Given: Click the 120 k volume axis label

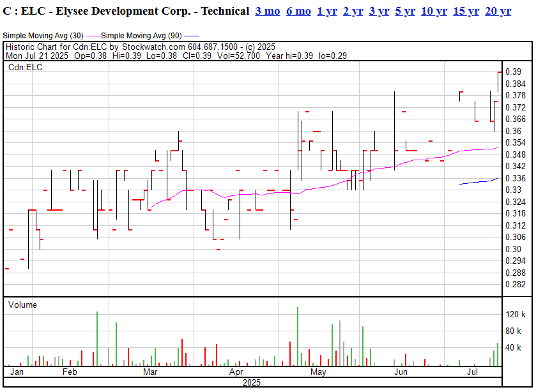Looking at the screenshot, I should [x=516, y=314].
